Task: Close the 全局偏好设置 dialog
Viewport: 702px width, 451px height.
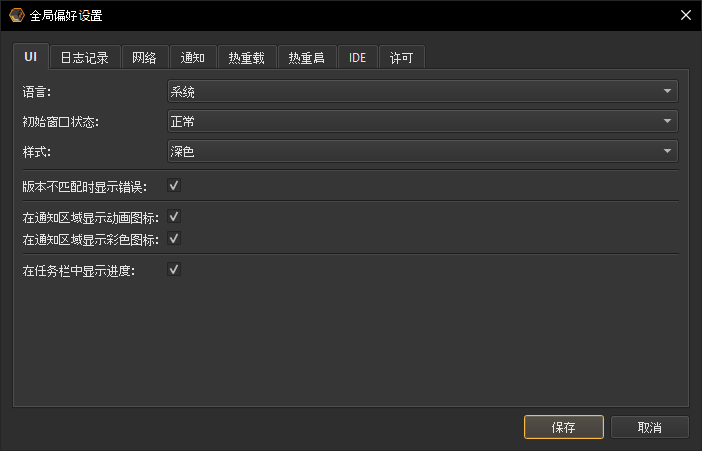Action: pyautogui.click(x=685, y=15)
